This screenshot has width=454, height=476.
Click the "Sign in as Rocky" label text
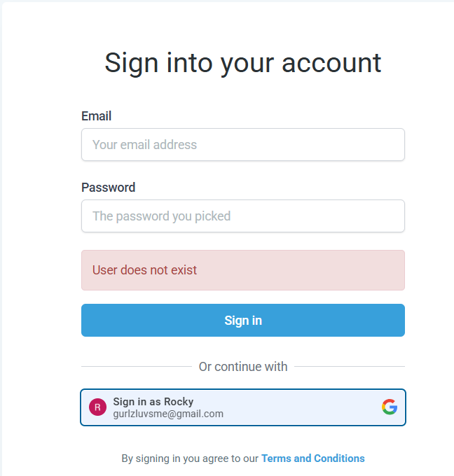coord(153,401)
